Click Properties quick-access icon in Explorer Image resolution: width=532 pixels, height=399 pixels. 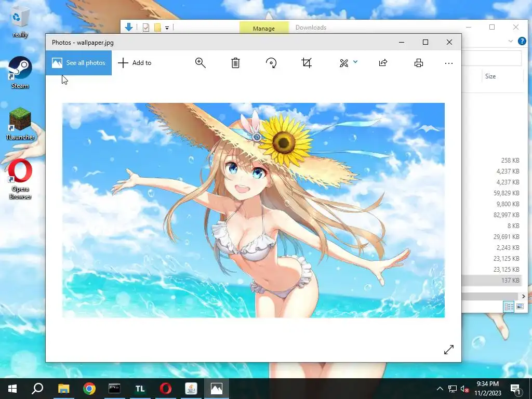tap(146, 28)
